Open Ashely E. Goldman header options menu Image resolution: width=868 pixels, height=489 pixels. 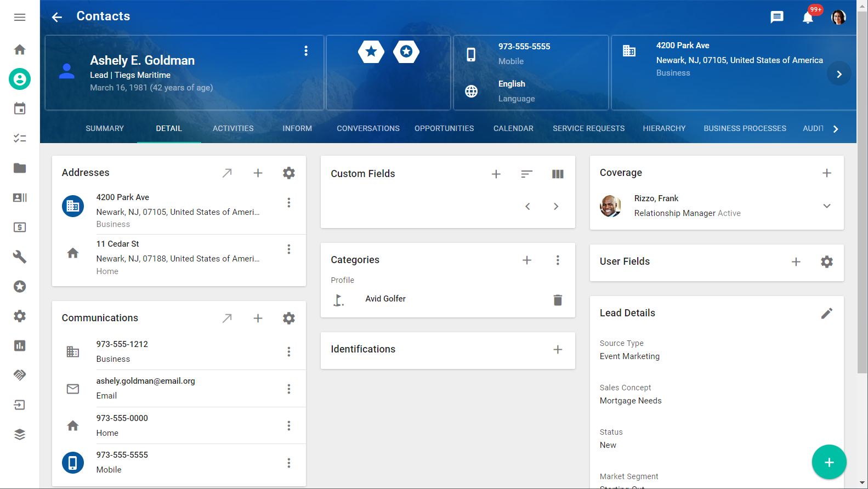[x=306, y=51]
